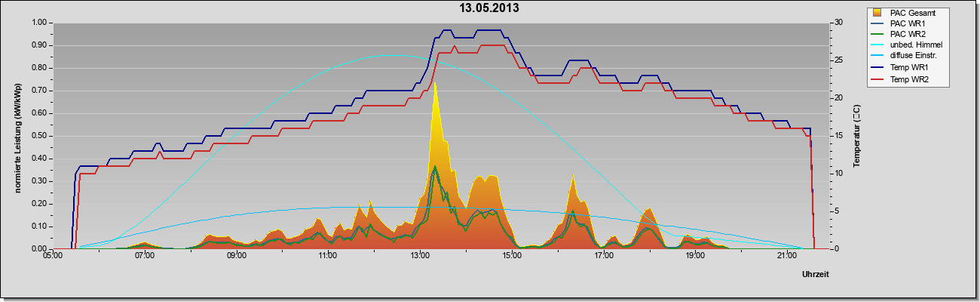Image resolution: width=980 pixels, height=302 pixels.
Task: Click the cyan clear-sky curve apex
Action: (x=393, y=55)
